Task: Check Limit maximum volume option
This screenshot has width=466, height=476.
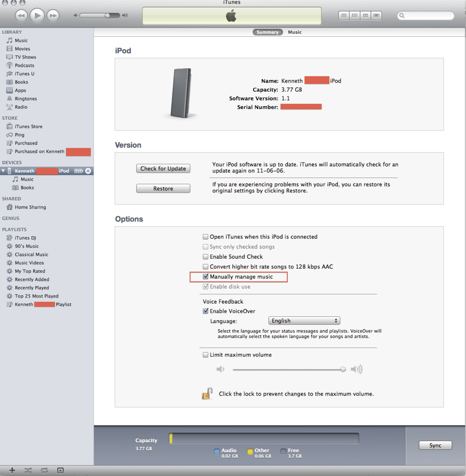Action: 205,355
